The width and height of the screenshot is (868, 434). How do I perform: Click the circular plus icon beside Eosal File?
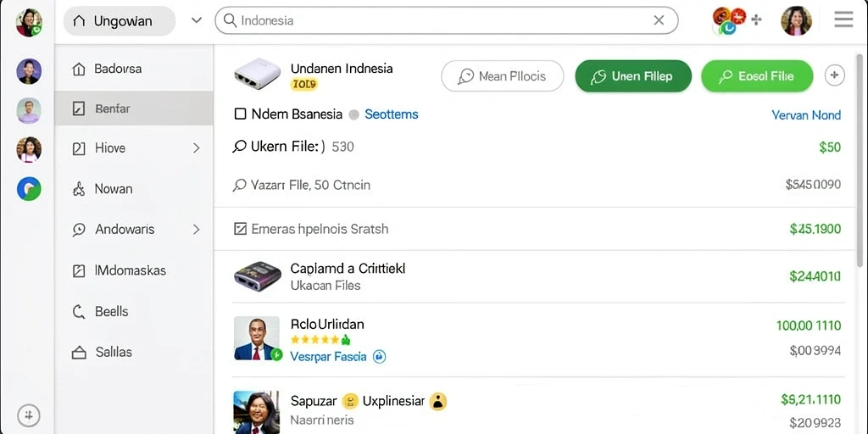(x=835, y=75)
